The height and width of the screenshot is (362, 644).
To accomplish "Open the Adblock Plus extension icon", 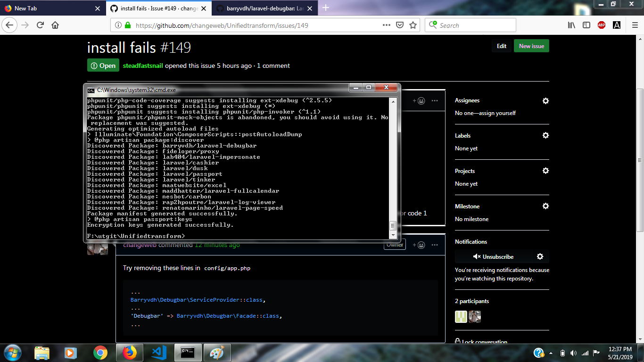I will tap(601, 25).
